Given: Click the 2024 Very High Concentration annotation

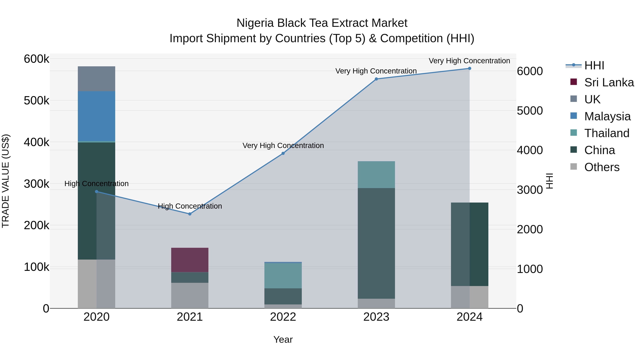Looking at the screenshot, I should click(469, 61).
